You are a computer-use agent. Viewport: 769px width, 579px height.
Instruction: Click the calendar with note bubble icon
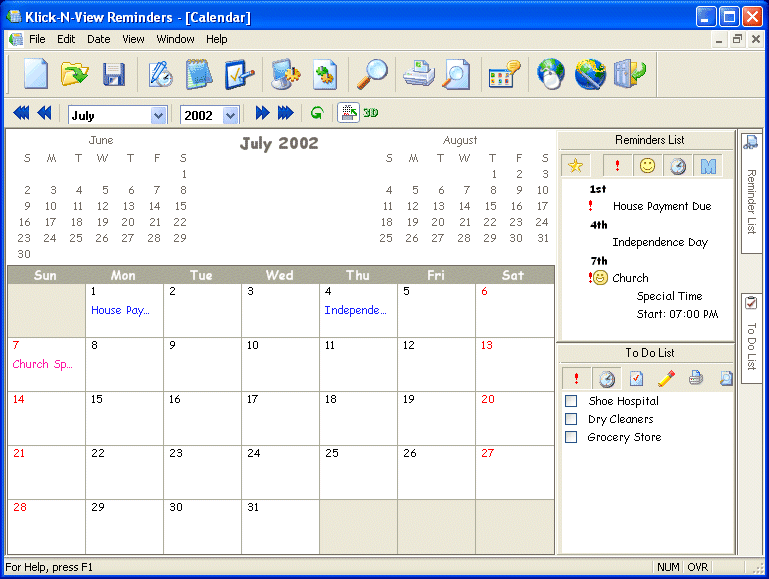504,75
